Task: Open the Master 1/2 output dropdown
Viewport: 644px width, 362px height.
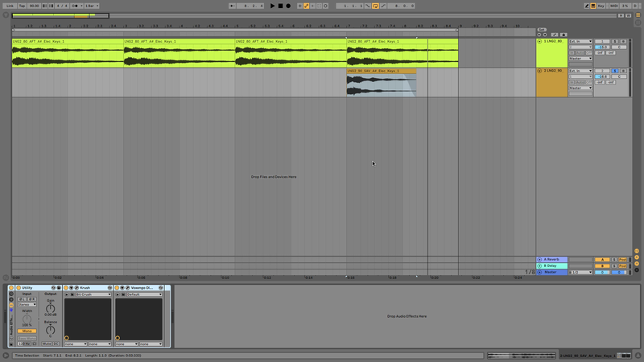Action: coord(580,272)
